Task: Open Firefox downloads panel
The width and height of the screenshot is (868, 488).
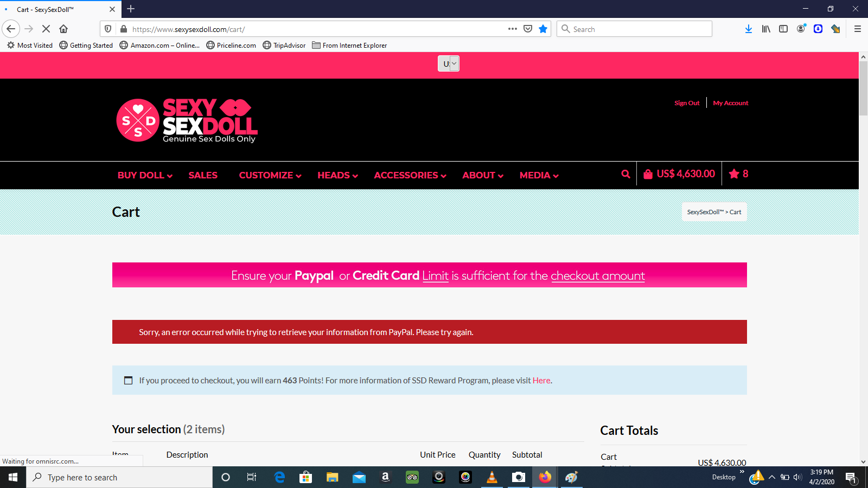Action: click(x=749, y=29)
